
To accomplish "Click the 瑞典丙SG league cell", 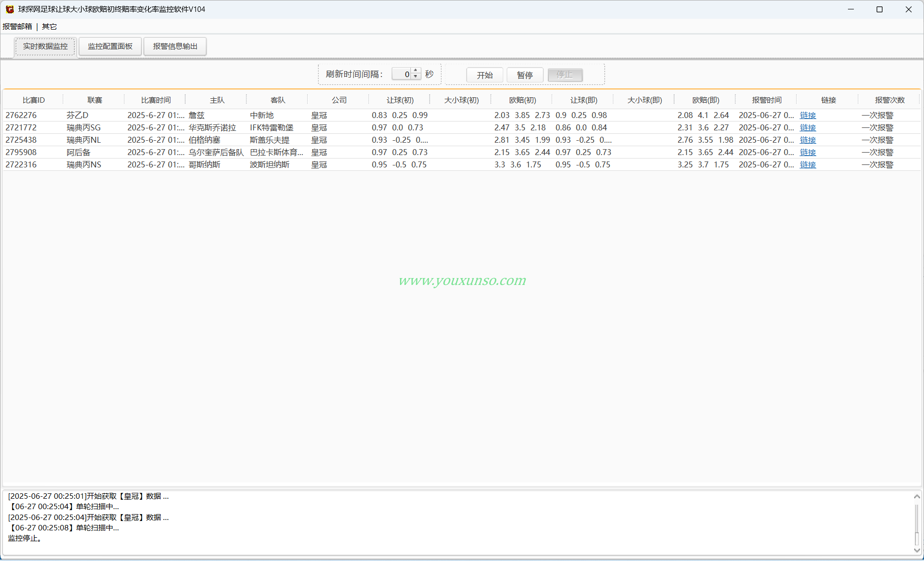I will coord(83,128).
